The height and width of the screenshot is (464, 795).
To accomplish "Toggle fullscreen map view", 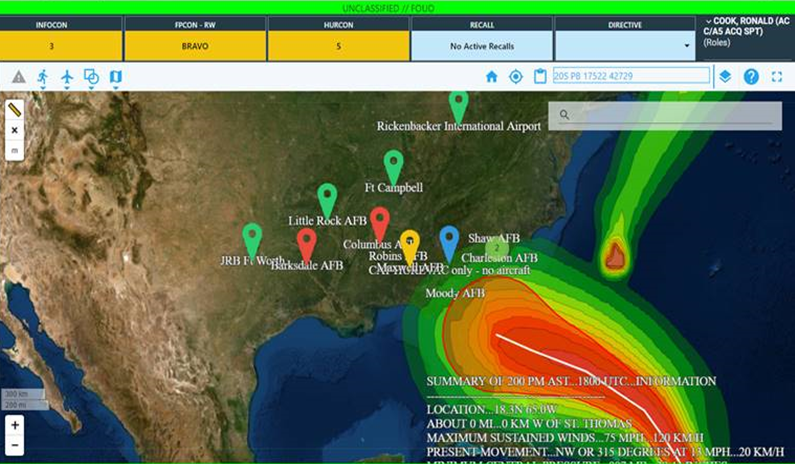I will [x=777, y=77].
